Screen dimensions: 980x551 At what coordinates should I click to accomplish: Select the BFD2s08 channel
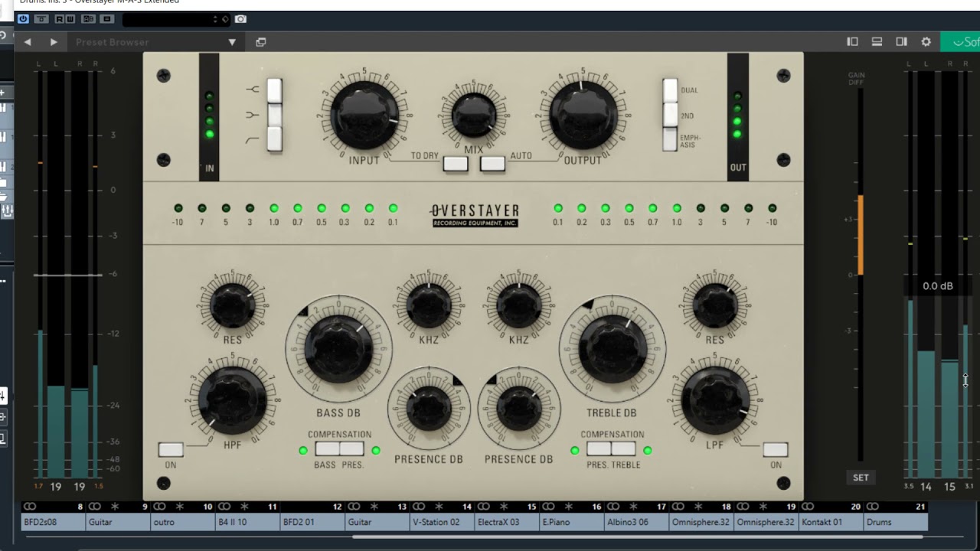pos(53,523)
